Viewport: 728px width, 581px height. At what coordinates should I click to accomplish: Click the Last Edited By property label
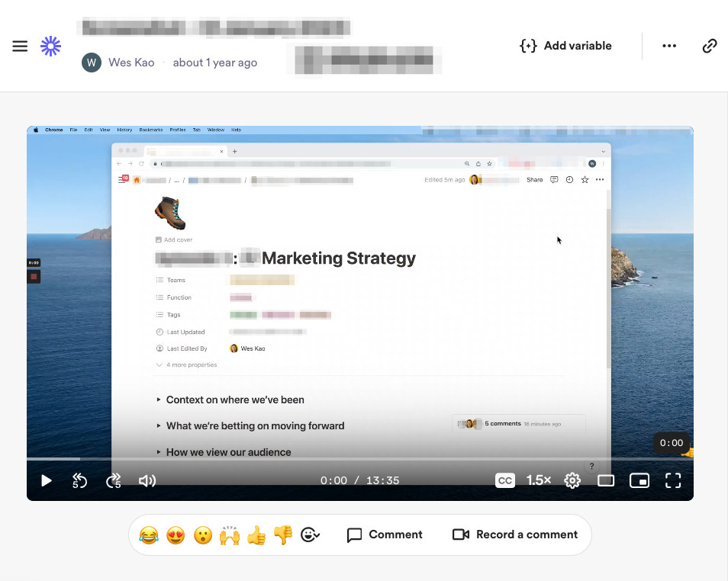point(187,348)
